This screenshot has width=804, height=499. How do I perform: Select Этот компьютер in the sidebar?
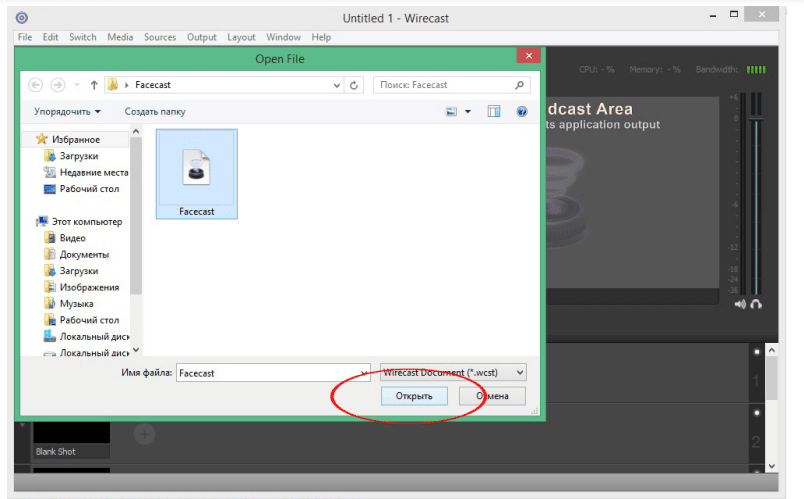79,222
